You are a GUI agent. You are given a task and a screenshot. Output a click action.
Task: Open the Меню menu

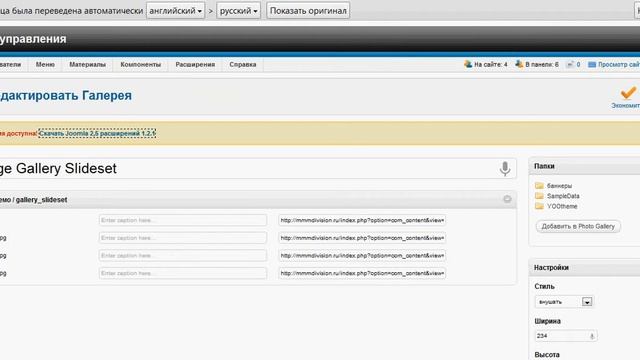coord(45,64)
